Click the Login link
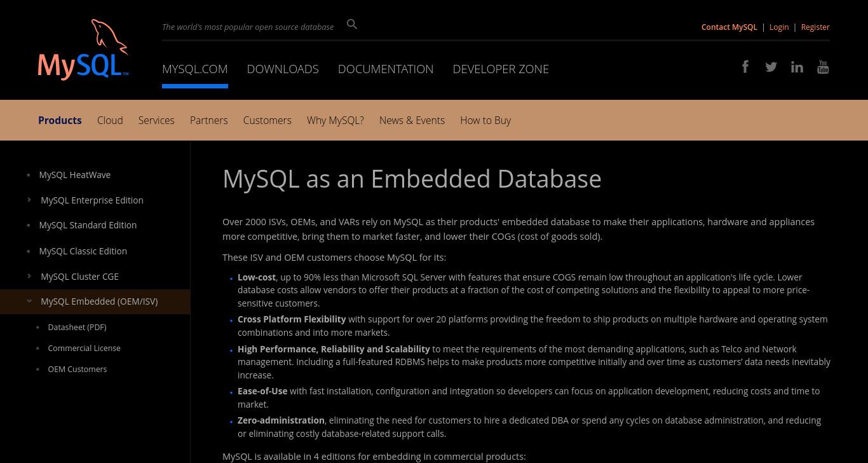 (779, 27)
